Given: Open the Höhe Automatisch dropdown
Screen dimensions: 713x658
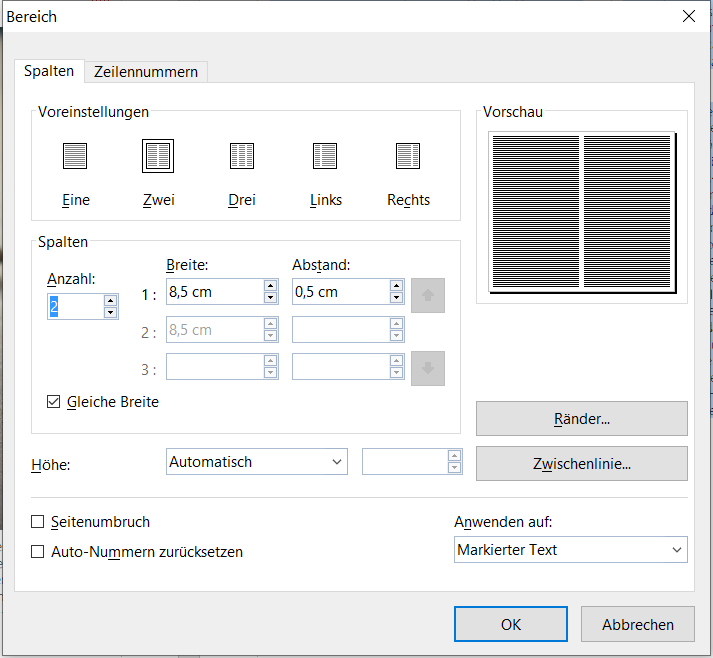Looking at the screenshot, I should point(257,462).
